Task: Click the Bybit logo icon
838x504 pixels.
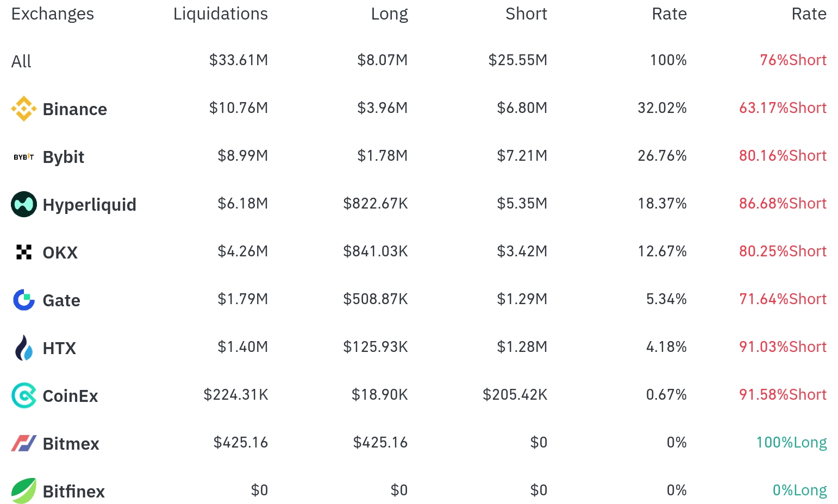Action: [x=24, y=157]
